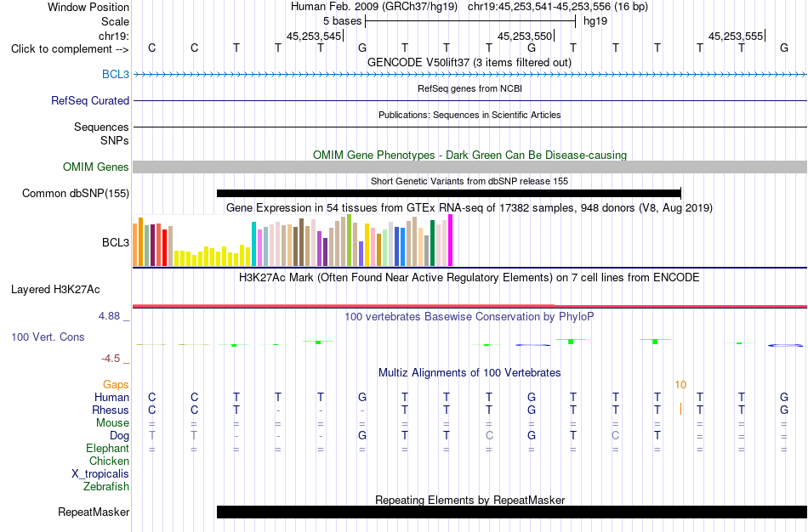Click the 45,253,550 ruler position

point(525,36)
